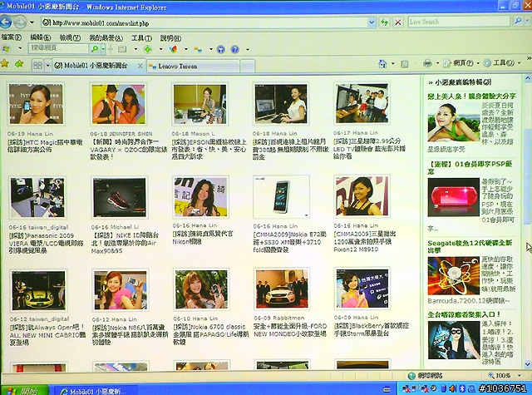The height and width of the screenshot is (395, 532).
Task: Open the 我的最愛(A) menu
Action: pos(106,38)
